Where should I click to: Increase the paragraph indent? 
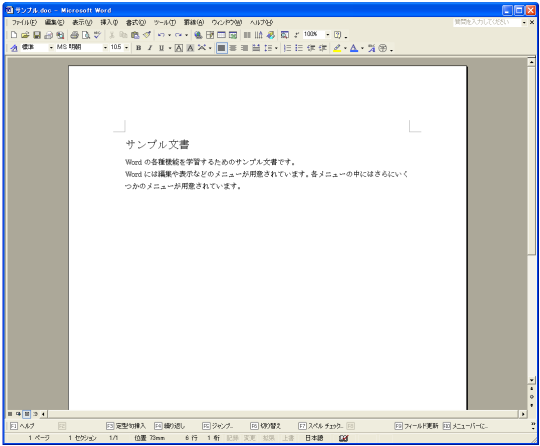click(x=323, y=48)
